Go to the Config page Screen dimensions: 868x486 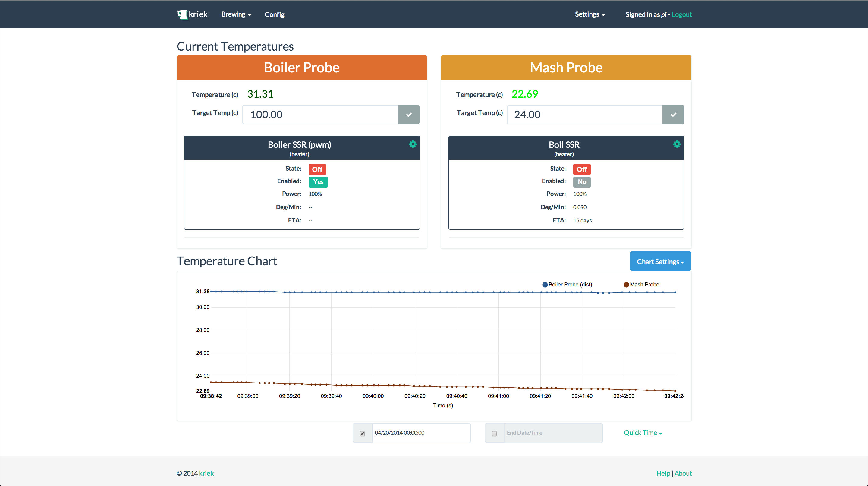pyautogui.click(x=274, y=14)
